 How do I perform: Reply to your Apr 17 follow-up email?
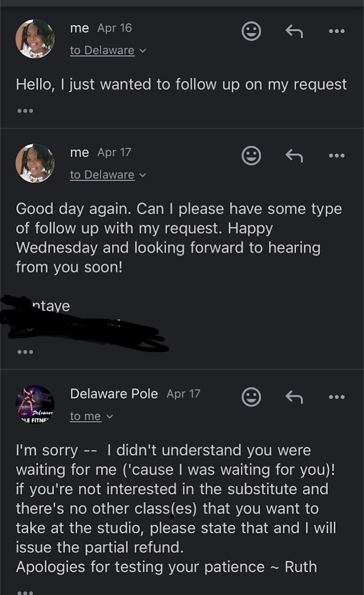(294, 155)
